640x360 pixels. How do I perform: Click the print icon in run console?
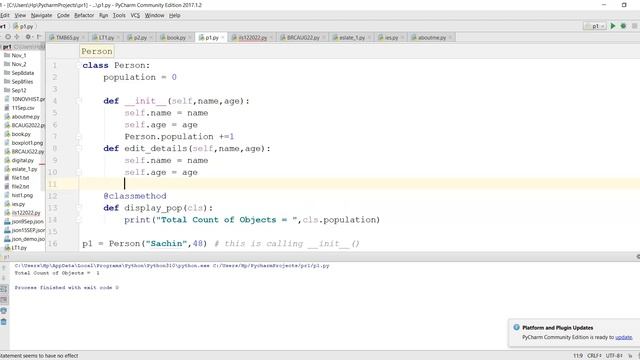click(x=4, y=311)
